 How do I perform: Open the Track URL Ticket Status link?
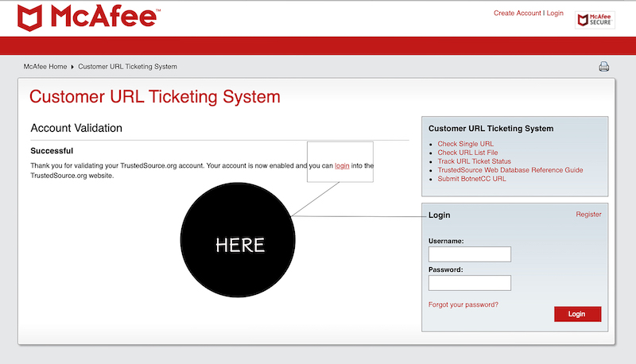pos(474,161)
